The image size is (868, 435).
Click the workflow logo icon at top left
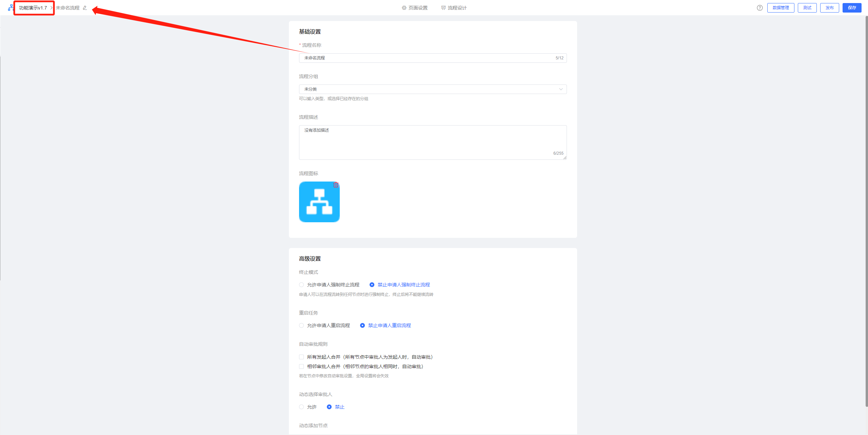coord(11,8)
